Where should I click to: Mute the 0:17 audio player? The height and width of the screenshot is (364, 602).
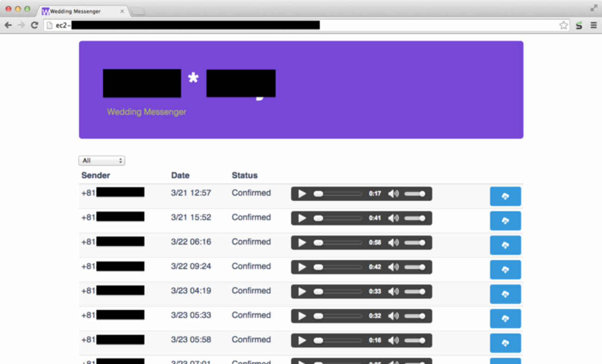[x=393, y=194]
